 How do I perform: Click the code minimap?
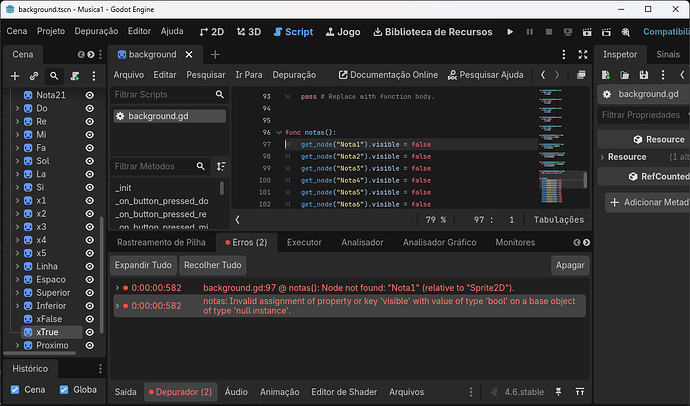(560, 146)
